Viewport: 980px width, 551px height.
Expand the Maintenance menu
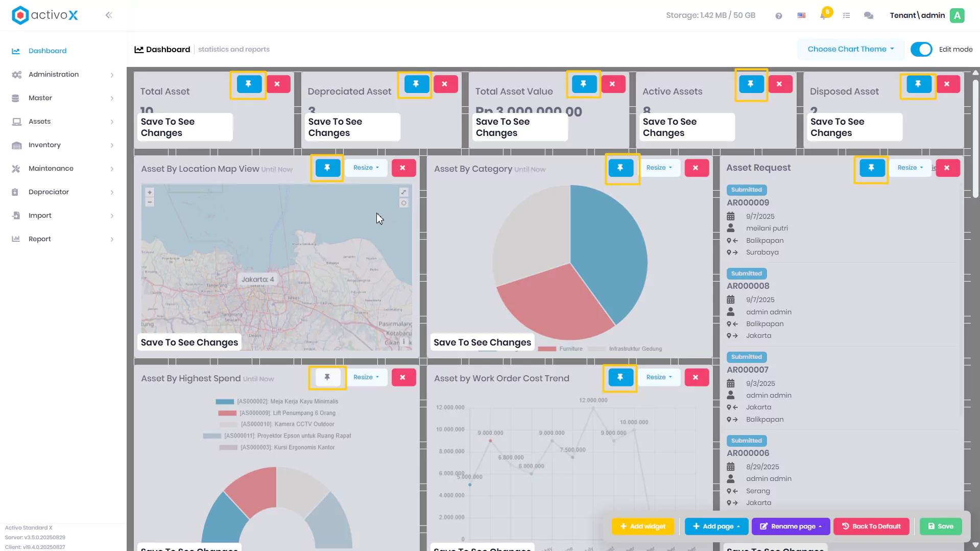[63, 169]
